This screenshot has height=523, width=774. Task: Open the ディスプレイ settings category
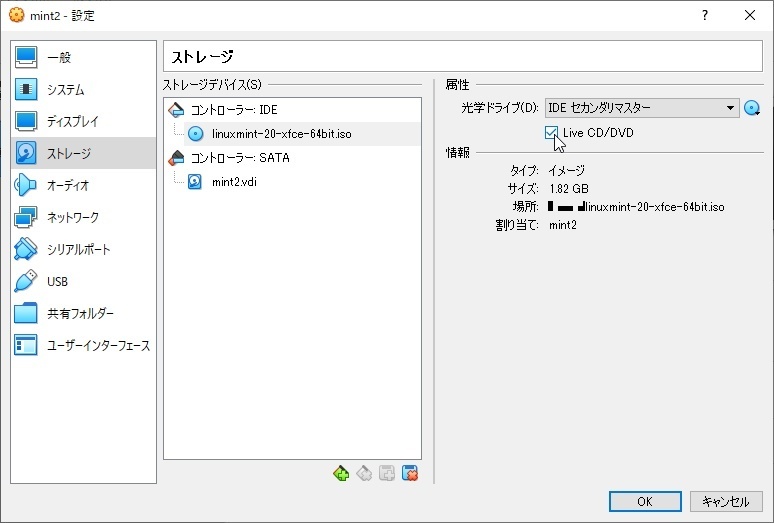pos(83,121)
